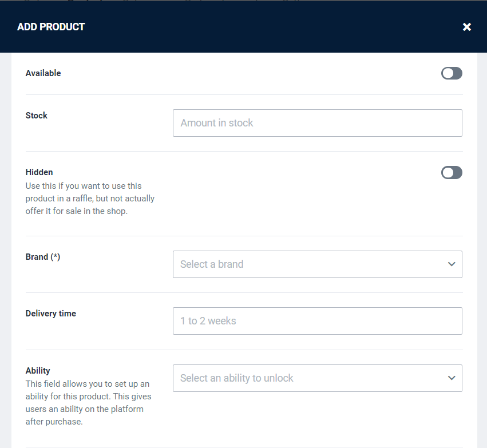
Task: Click the chevron arrow in Brand field
Action: click(x=452, y=264)
